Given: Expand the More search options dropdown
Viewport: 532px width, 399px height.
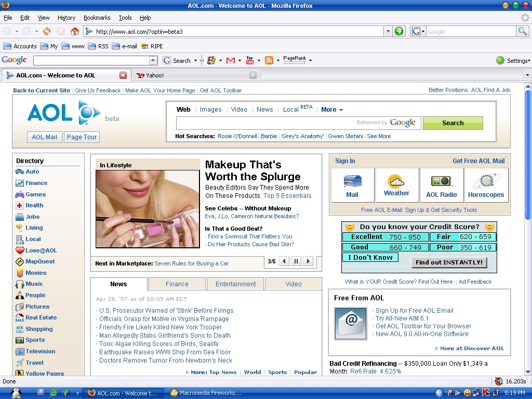Looking at the screenshot, I should 332,110.
